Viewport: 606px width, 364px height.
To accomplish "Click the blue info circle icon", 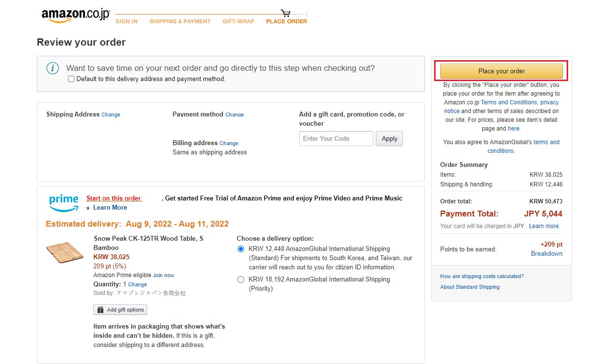I will point(52,68).
